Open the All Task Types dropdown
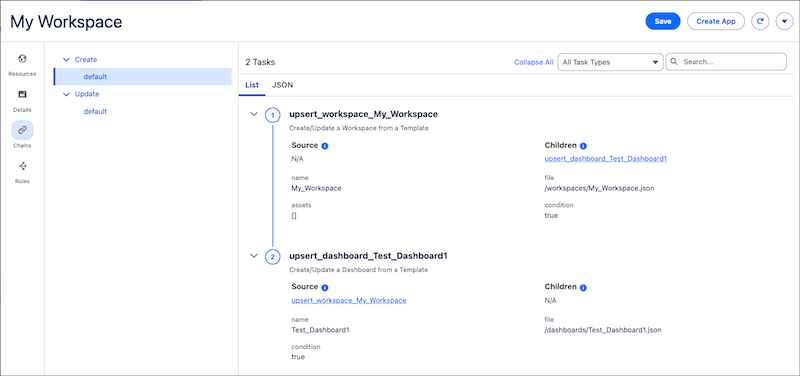The height and width of the screenshot is (376, 800). click(x=610, y=62)
